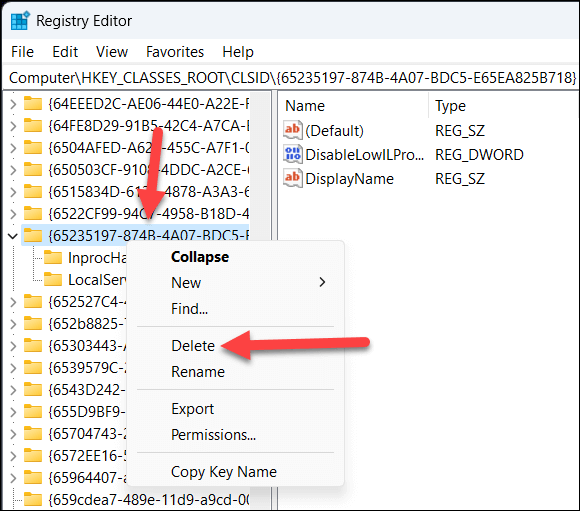Viewport: 580px width, 511px height.
Task: Expand the {6543D242 key
Action: 13,390
